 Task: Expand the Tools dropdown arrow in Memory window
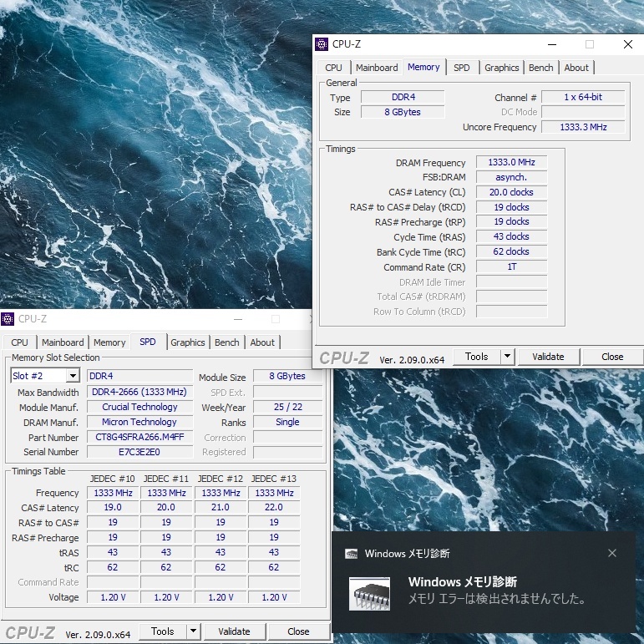507,357
